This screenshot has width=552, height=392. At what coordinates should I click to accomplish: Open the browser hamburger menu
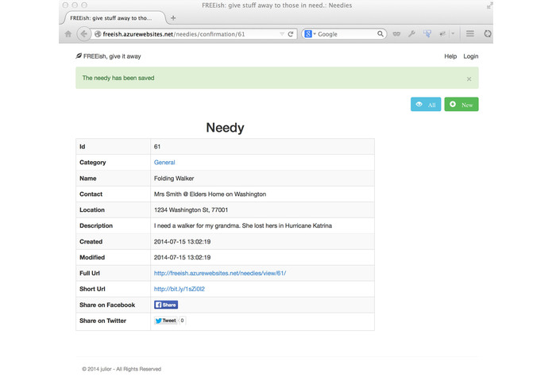[470, 34]
